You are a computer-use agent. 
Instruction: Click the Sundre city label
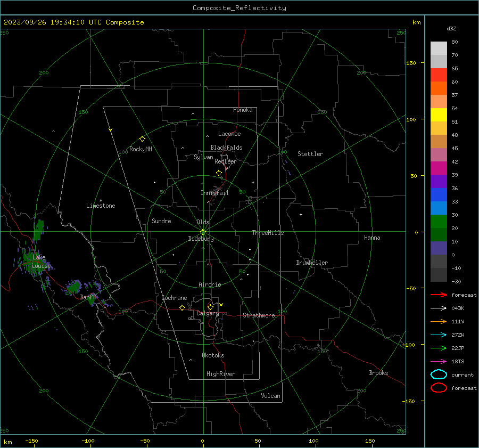pos(161,221)
